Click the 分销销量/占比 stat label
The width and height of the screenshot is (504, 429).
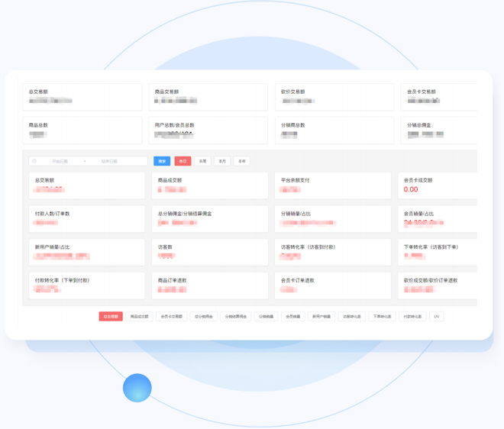point(296,214)
